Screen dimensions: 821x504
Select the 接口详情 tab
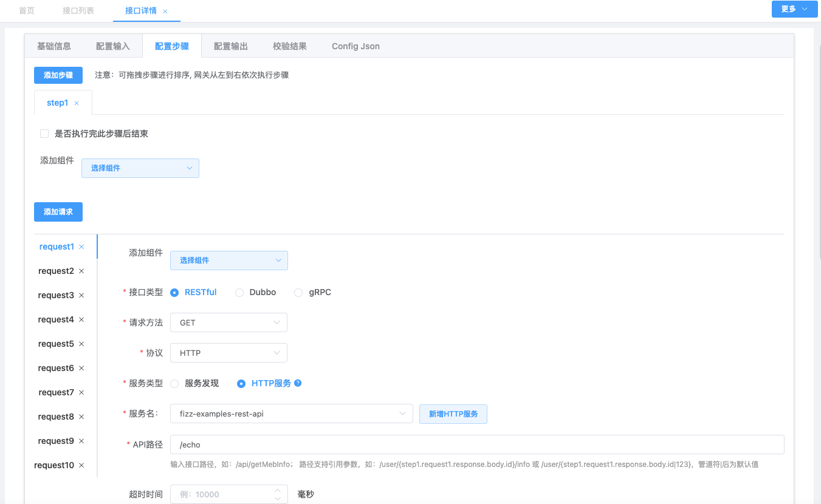pos(141,11)
